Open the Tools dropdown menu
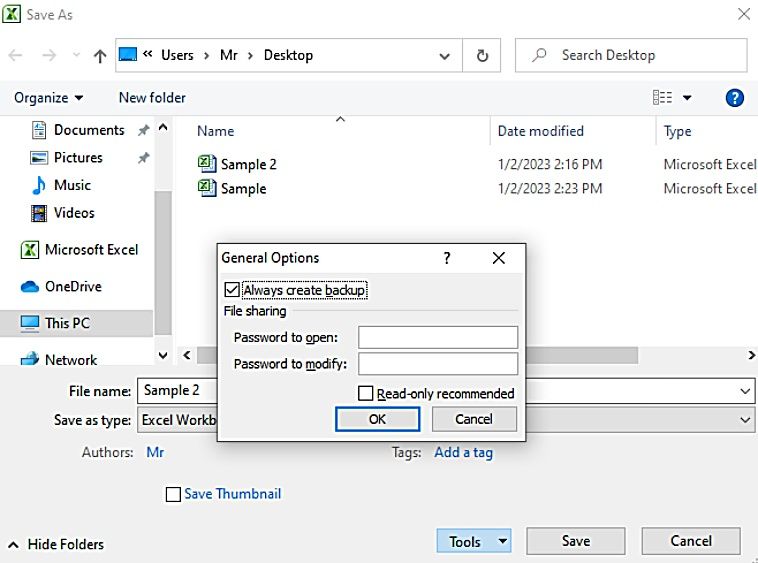 tap(474, 541)
